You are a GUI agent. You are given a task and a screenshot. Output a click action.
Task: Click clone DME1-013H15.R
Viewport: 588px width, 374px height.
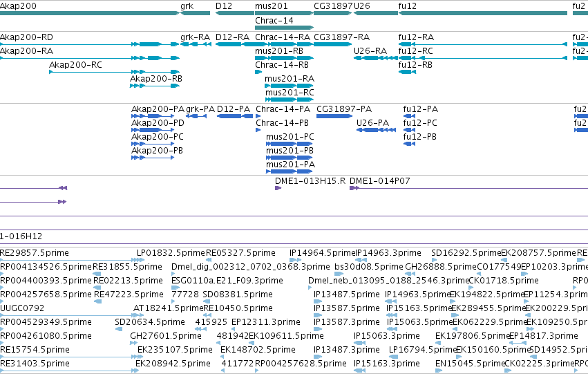(x=310, y=181)
